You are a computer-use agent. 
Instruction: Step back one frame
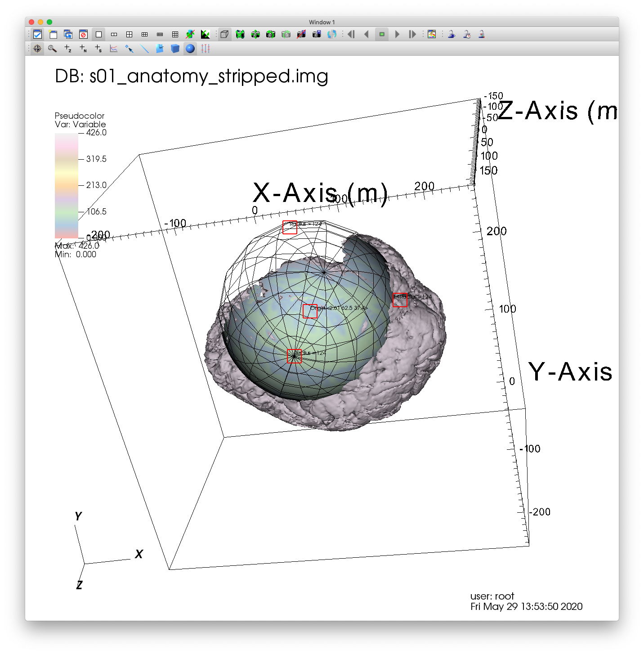[x=351, y=34]
